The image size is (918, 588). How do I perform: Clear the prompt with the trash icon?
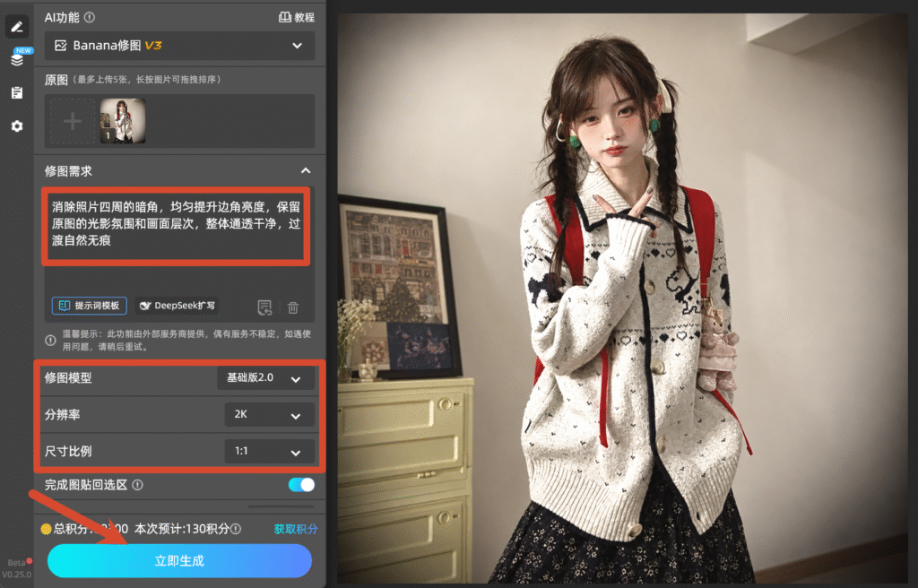(293, 307)
